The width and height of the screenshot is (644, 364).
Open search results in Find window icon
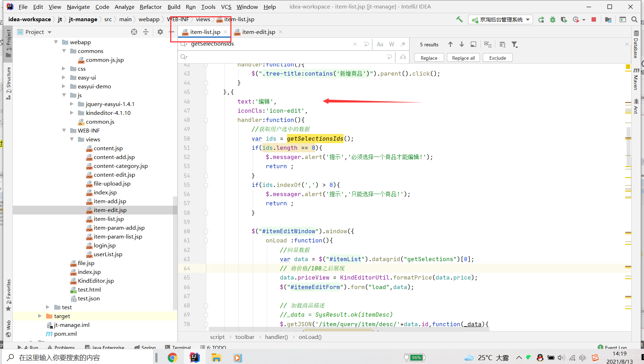473,44
